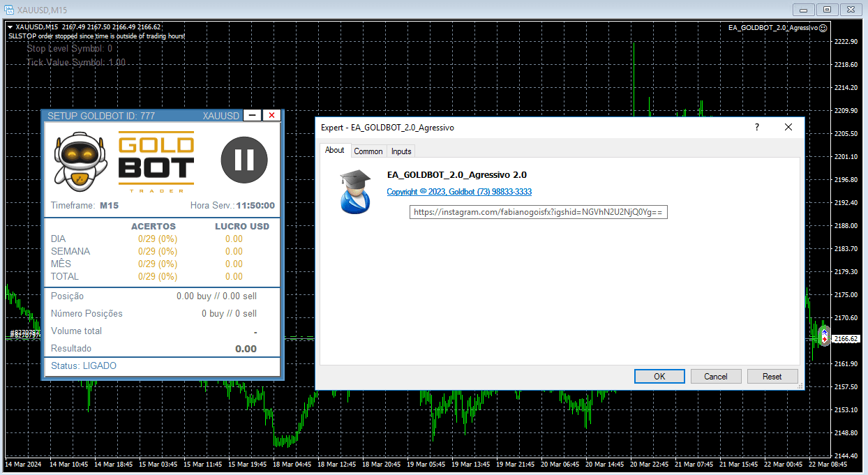
Task: Click the Resultado 0.00 value
Action: pyautogui.click(x=246, y=349)
